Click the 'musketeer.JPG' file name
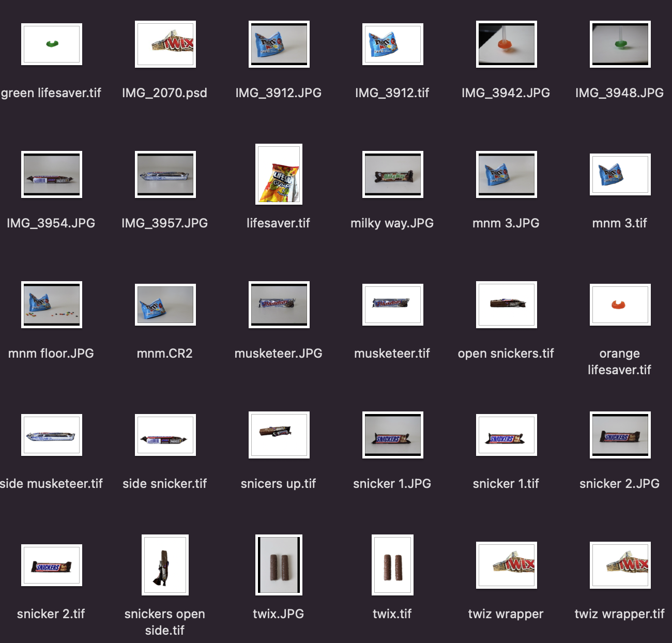Image resolution: width=672 pixels, height=643 pixels. coord(279,354)
